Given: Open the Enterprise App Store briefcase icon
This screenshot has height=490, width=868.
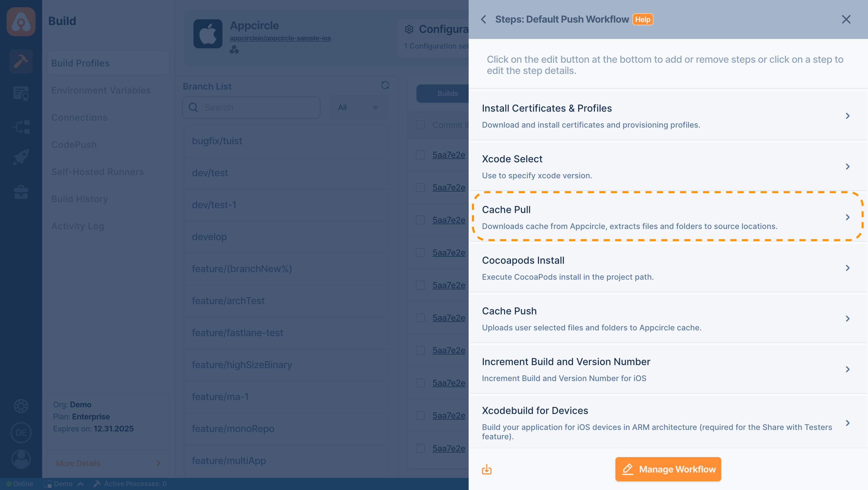Looking at the screenshot, I should click(x=21, y=192).
